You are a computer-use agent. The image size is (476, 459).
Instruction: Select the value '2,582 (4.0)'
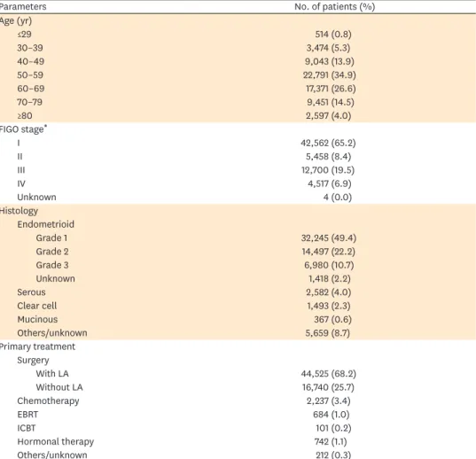[x=329, y=292]
